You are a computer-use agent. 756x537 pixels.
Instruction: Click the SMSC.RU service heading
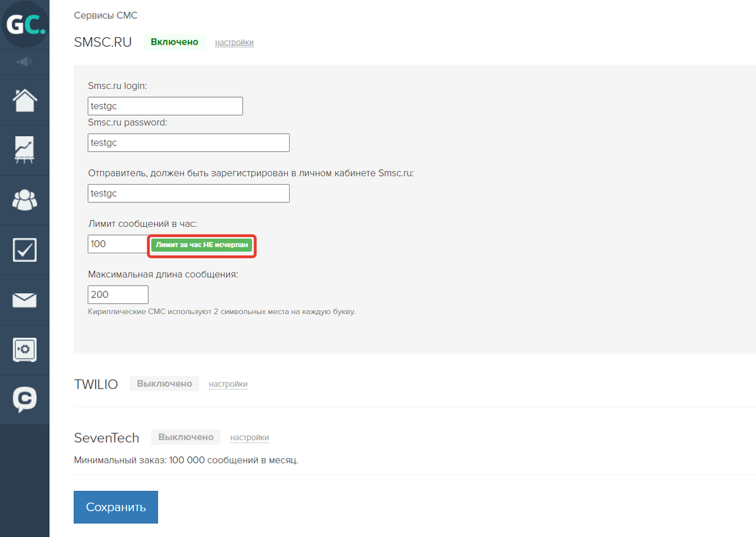(103, 43)
